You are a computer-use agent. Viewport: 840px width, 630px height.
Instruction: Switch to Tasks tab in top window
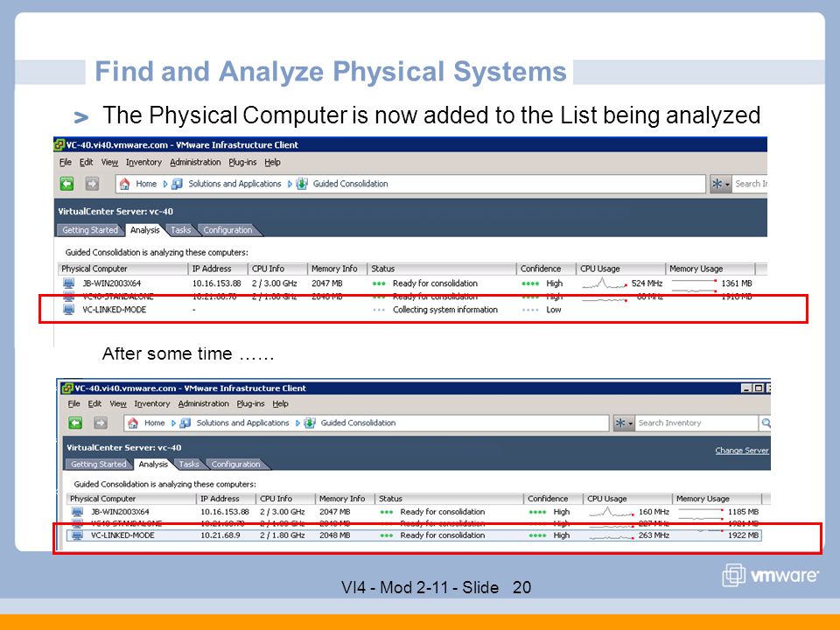180,230
